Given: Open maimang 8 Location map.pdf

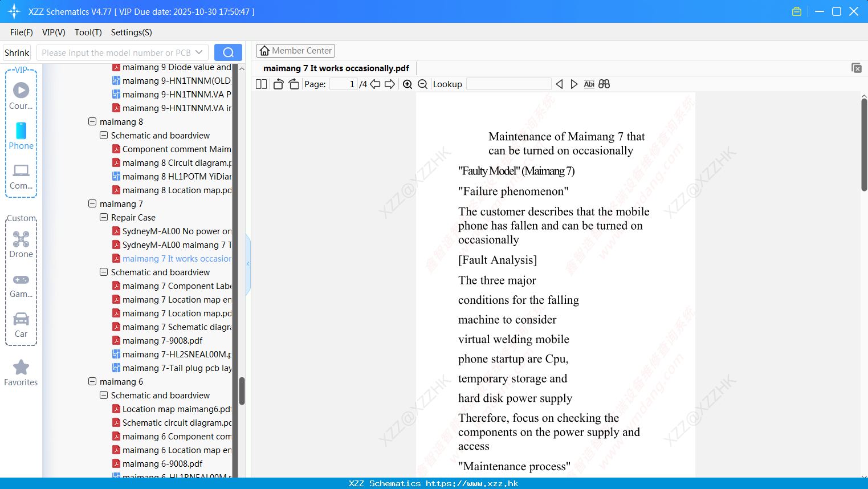Looking at the screenshot, I should click(172, 190).
